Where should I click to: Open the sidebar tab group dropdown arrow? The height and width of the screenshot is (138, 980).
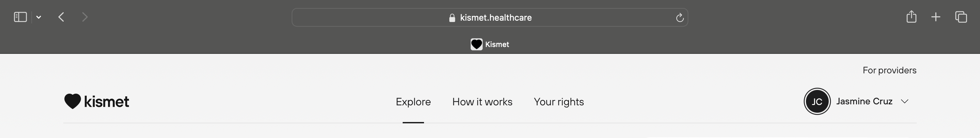tap(39, 17)
